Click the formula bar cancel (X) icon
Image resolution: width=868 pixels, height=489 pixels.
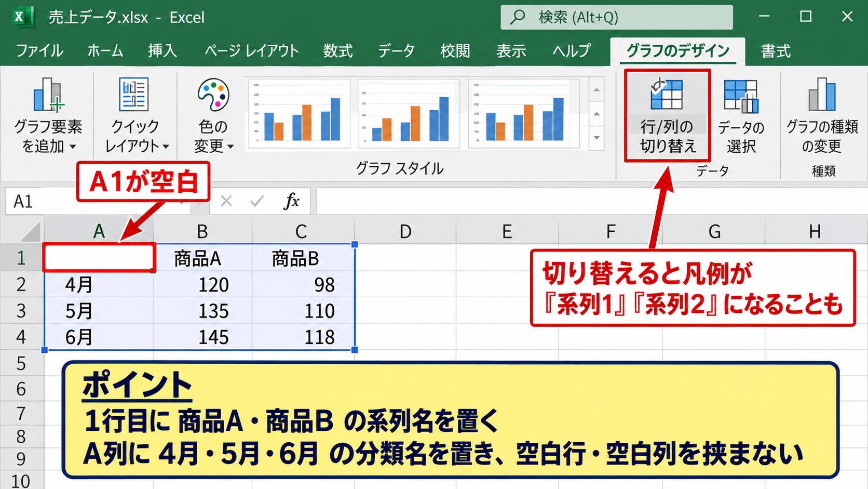point(226,201)
